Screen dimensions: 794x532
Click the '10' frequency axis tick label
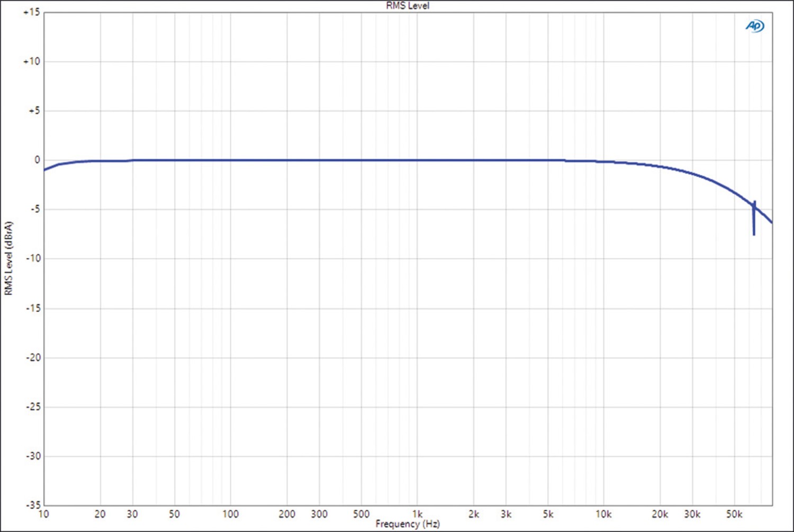(43, 513)
